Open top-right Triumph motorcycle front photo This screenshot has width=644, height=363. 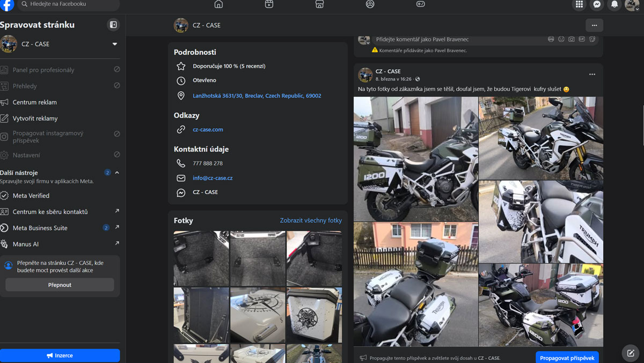541,138
